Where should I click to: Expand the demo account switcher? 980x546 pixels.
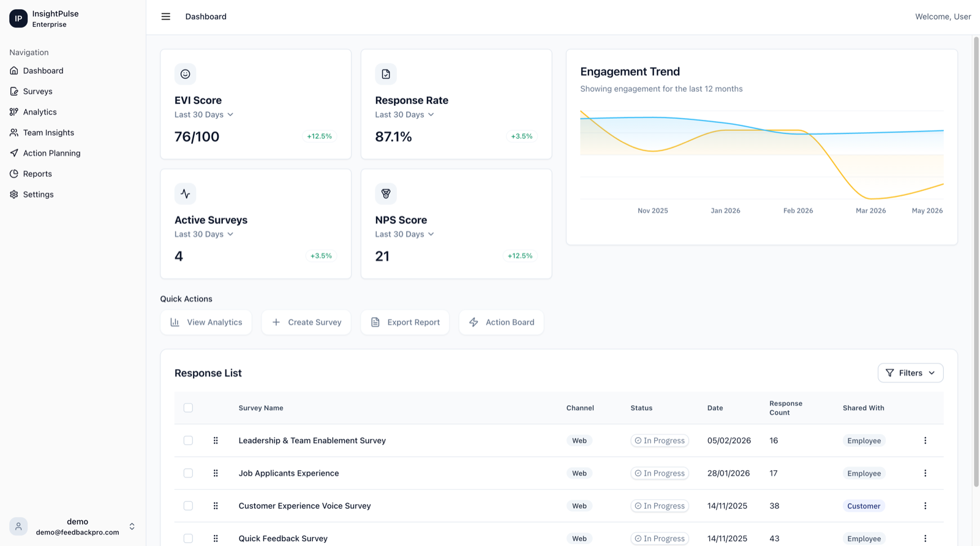(132, 526)
